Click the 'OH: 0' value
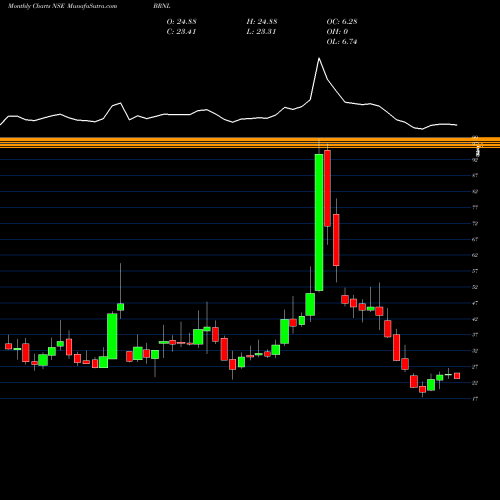Viewport: 500px width, 500px height. [337, 32]
